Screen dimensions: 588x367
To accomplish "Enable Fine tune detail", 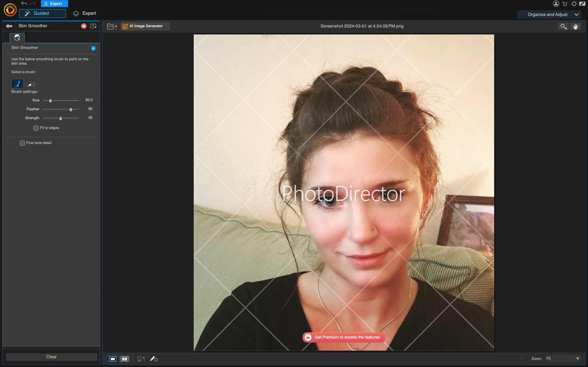I will point(22,143).
